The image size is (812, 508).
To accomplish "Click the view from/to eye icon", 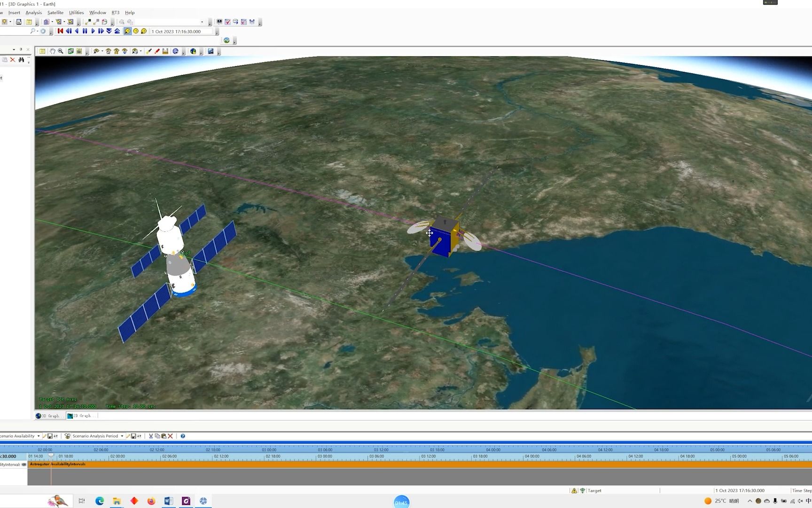I will point(96,51).
